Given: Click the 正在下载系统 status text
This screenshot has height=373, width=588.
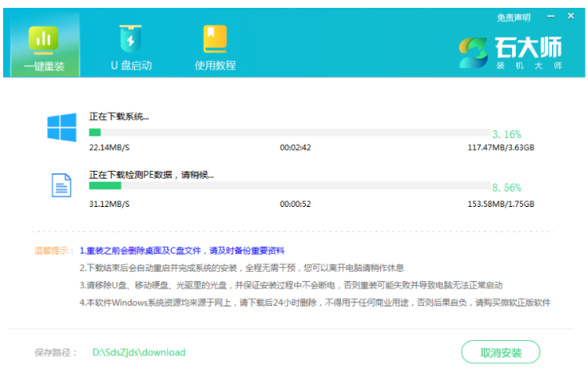Looking at the screenshot, I should point(118,117).
